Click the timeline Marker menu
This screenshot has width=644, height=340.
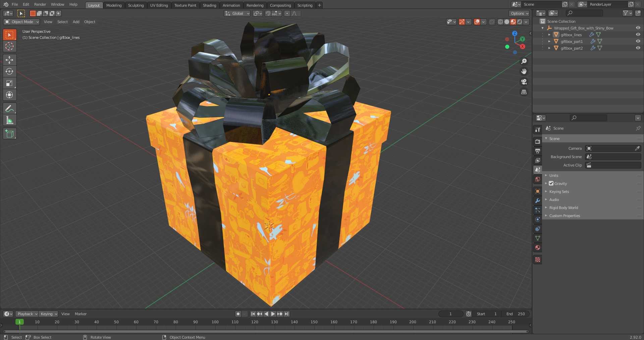click(80, 314)
